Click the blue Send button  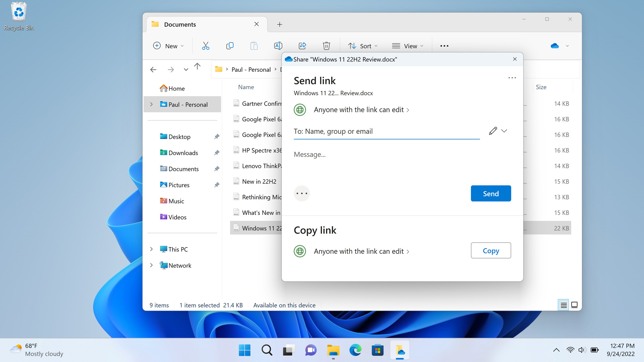(491, 193)
